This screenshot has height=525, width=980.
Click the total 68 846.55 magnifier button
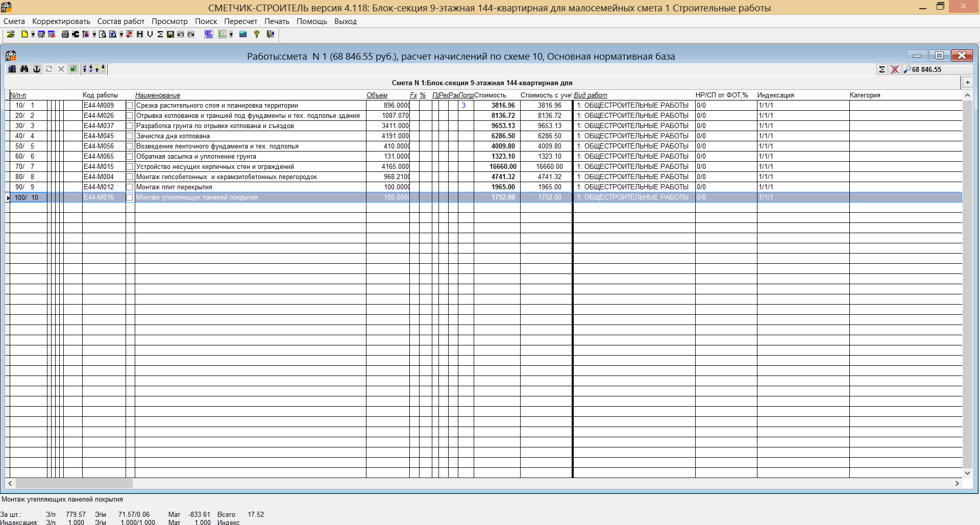(938, 69)
